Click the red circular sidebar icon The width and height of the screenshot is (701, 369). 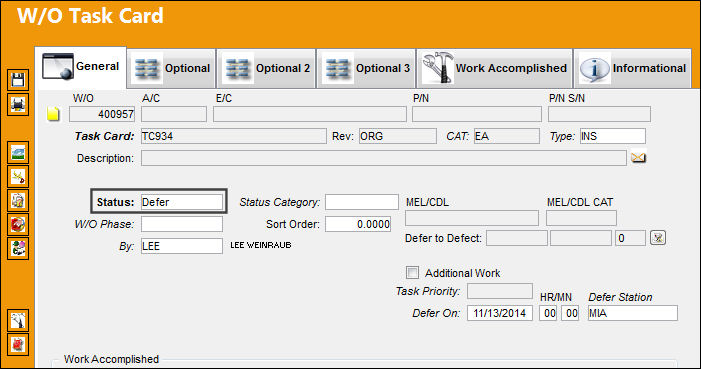point(18,225)
